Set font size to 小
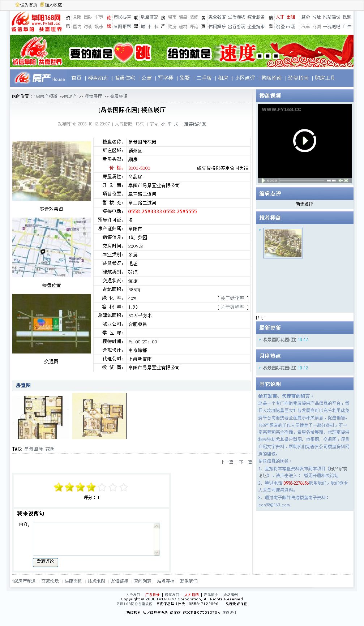Screen dimensions: 364x626 point(163,124)
